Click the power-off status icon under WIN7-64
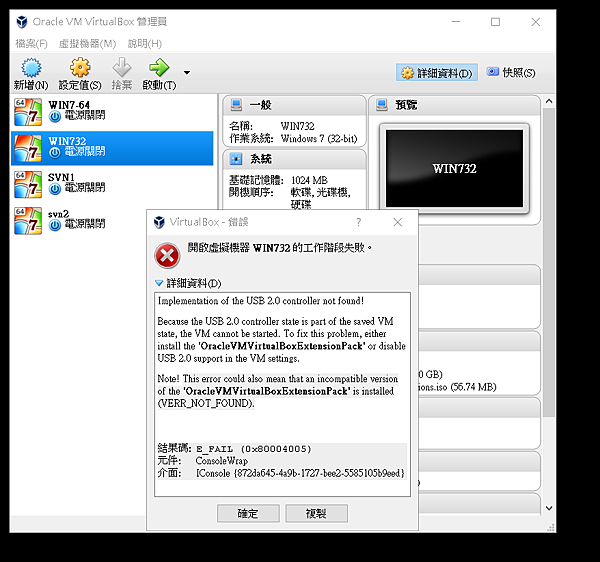The width and height of the screenshot is (600, 562). click(55, 117)
